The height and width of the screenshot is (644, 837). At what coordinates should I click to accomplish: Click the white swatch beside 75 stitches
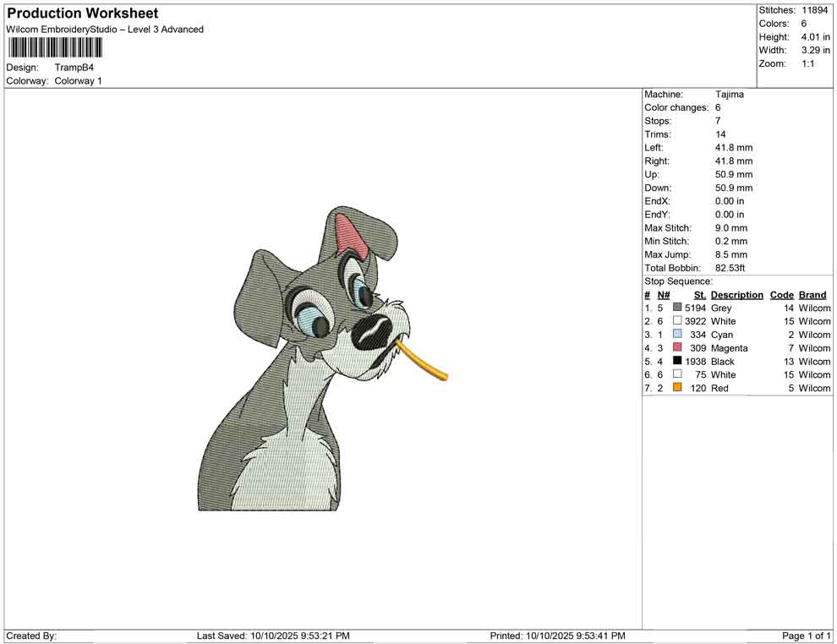[677, 374]
